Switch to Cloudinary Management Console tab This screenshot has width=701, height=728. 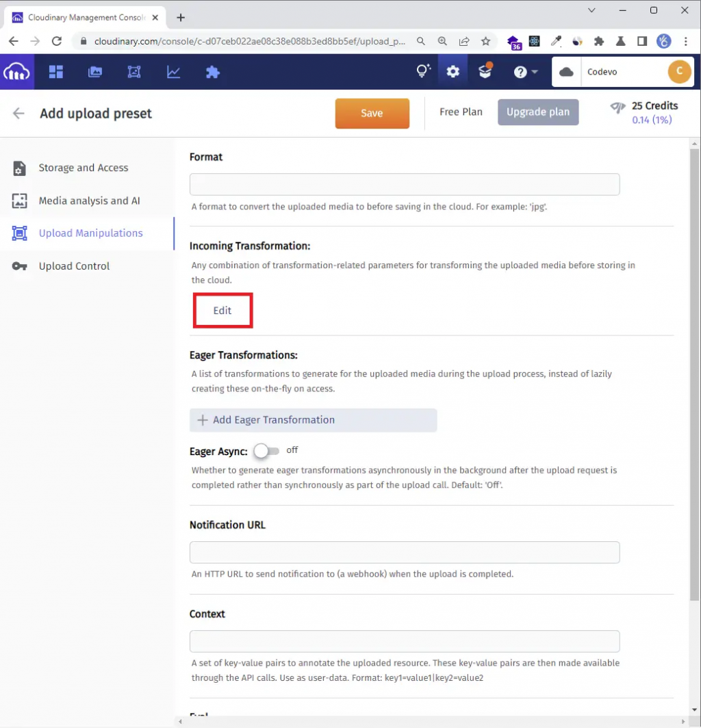click(85, 18)
